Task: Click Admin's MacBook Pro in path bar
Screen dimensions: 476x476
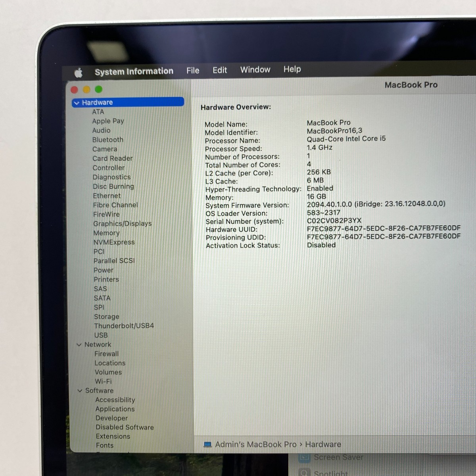Action: click(256, 444)
